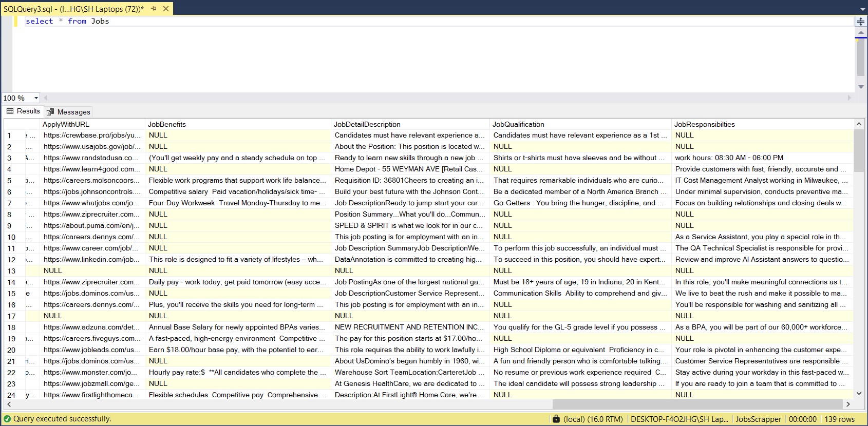Open the 100 % zoom dropdown
This screenshot has height=426, width=868.
pos(36,98)
